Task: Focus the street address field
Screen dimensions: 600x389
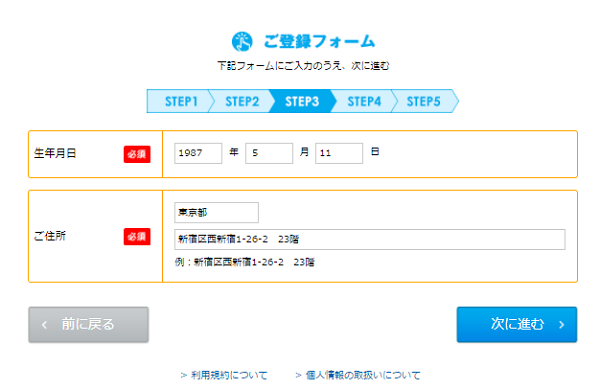Action: [x=370, y=239]
